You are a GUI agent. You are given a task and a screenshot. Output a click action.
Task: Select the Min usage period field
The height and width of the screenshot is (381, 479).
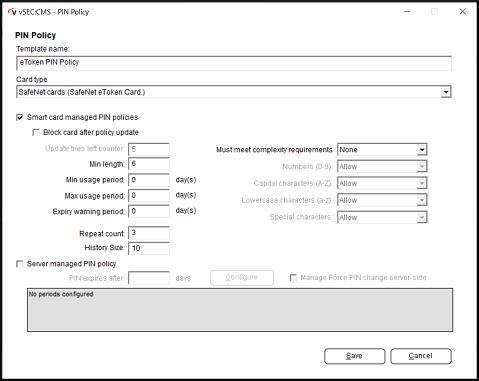tap(149, 180)
